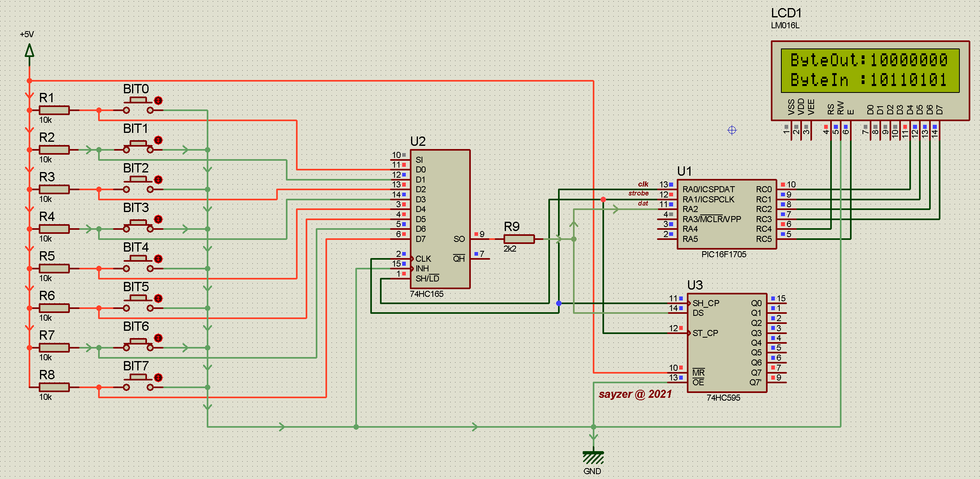980x479 pixels.
Task: Select the 74HC165 chip U2
Action: (440, 218)
